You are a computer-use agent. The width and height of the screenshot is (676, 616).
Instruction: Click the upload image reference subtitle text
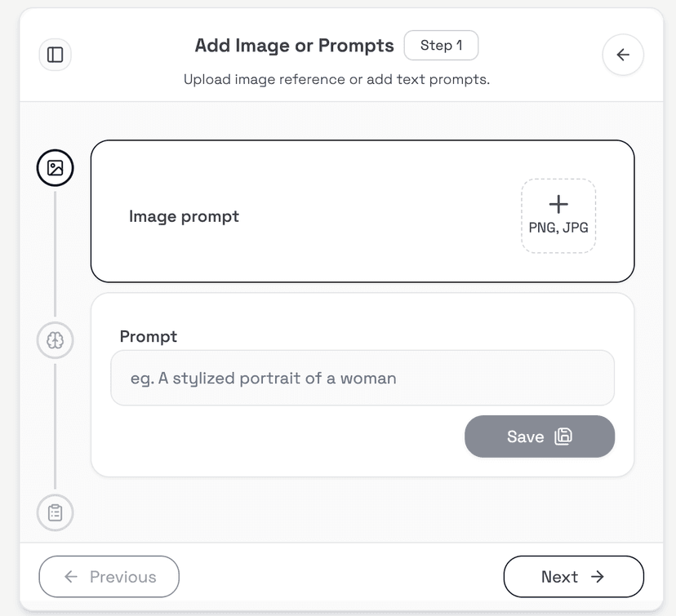click(x=336, y=80)
